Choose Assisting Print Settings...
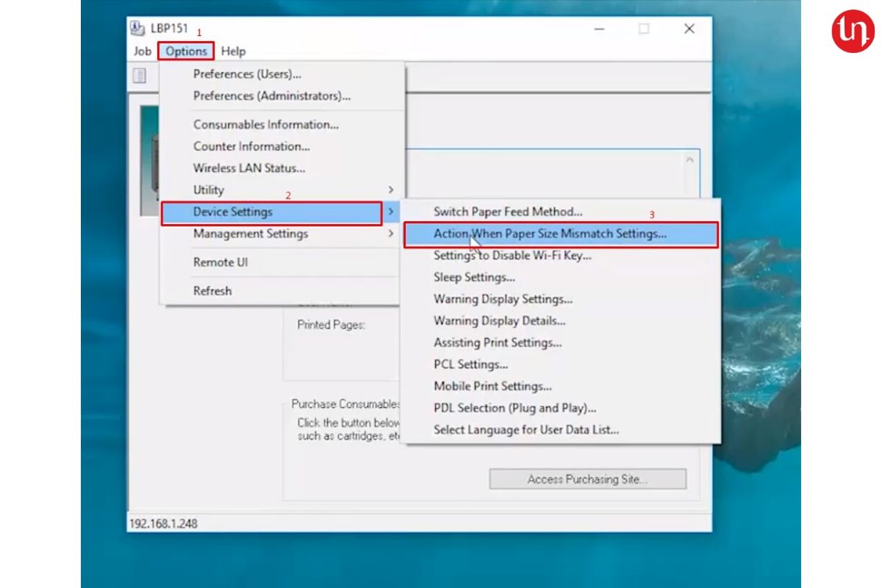882x588 pixels. tap(561, 343)
